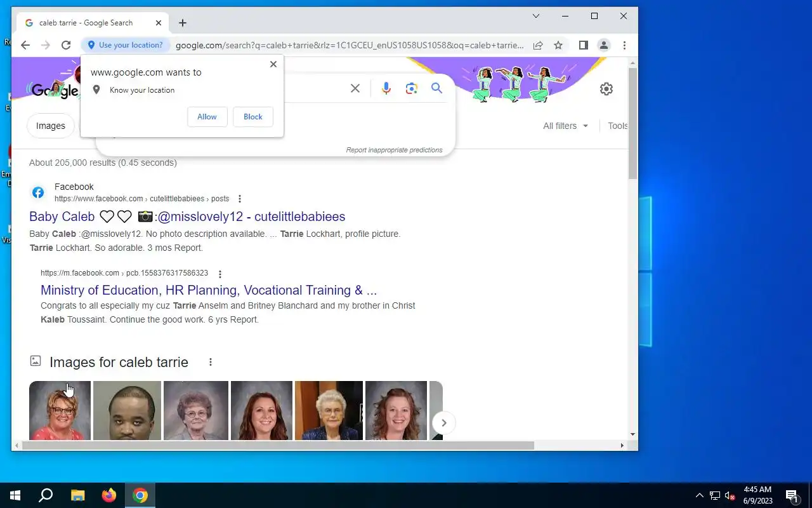Screen dimensions: 812x508
Task: Click the 'Use your location?' chip in address bar
Action: click(x=125, y=45)
